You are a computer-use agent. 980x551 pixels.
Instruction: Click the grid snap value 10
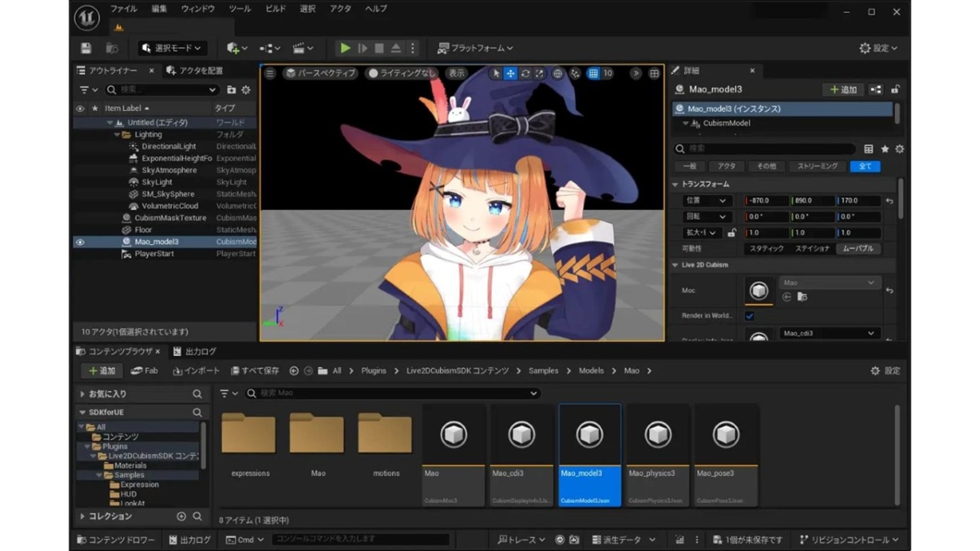(608, 73)
